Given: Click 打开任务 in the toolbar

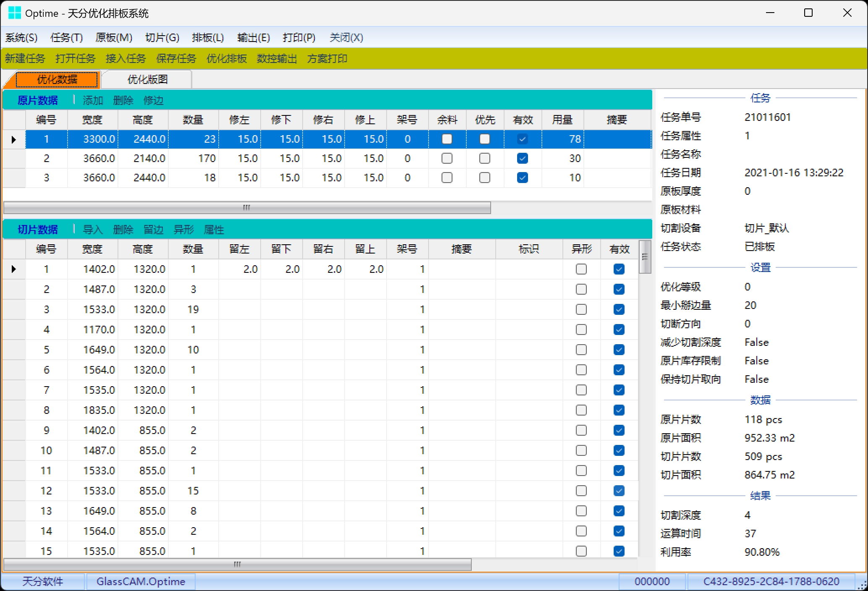Looking at the screenshot, I should pos(75,58).
